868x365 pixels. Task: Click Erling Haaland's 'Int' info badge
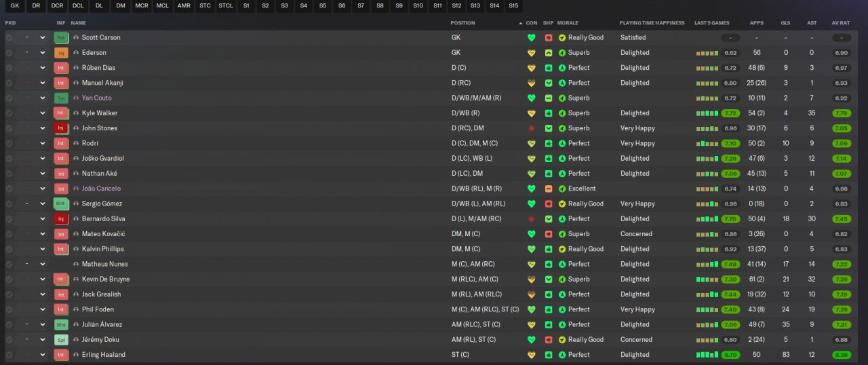pos(61,355)
